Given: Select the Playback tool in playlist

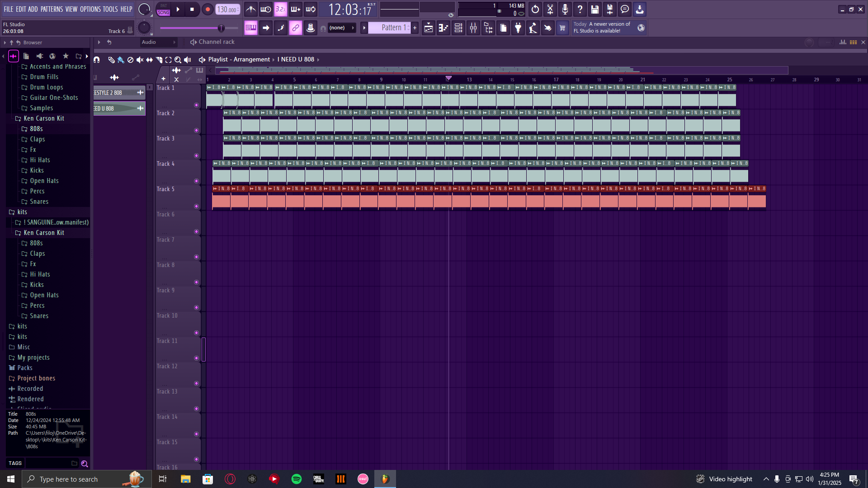Looking at the screenshot, I should tap(187, 60).
